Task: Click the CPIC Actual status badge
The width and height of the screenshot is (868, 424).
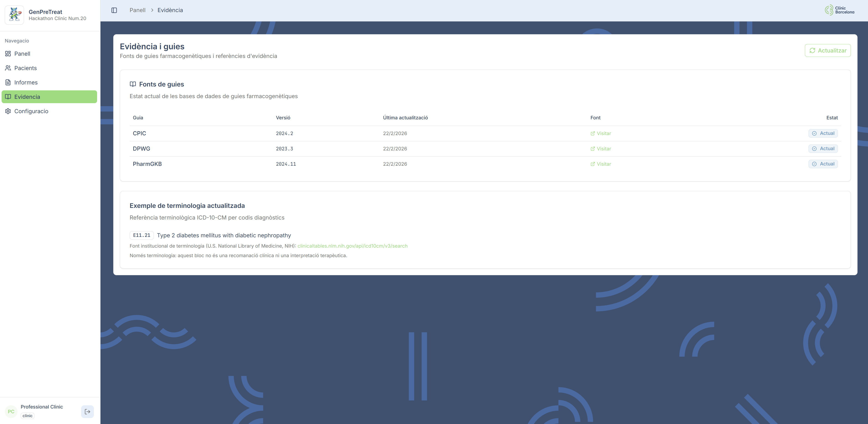Action: click(x=823, y=133)
